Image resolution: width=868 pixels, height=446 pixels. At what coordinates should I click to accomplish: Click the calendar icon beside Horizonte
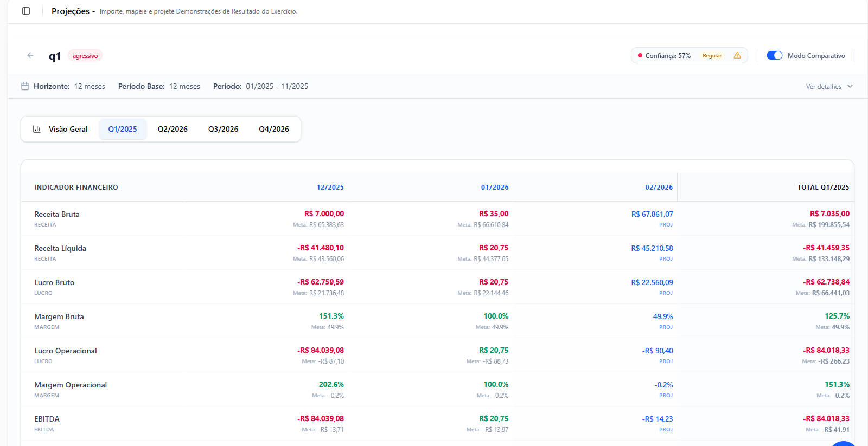click(25, 86)
